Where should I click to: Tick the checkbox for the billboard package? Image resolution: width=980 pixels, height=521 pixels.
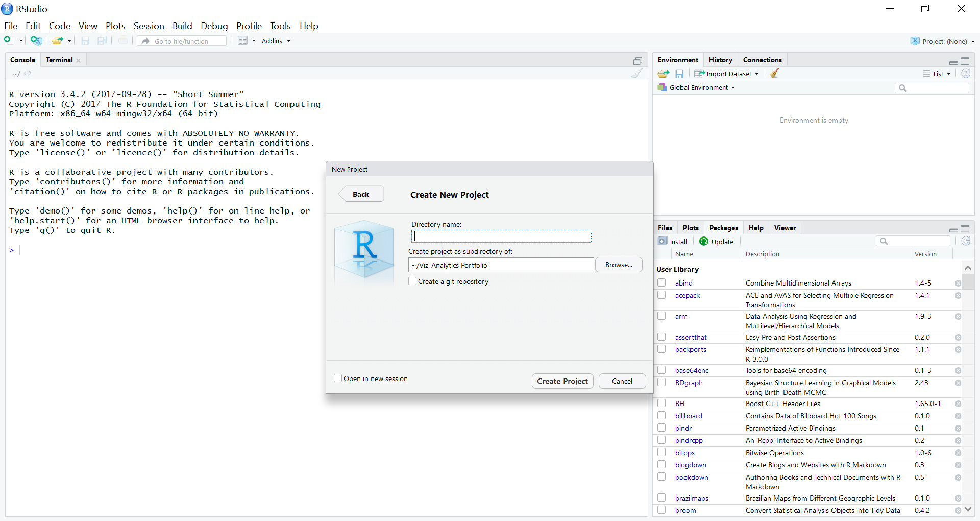[661, 416]
